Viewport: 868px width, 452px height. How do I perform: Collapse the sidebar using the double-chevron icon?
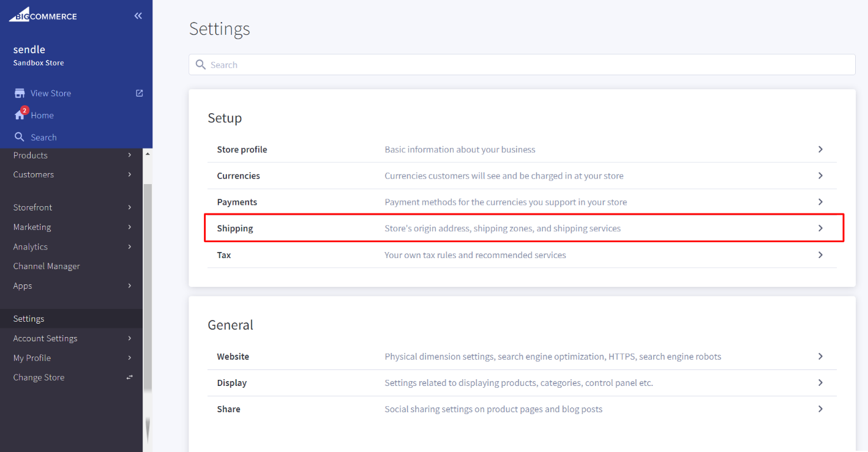click(138, 15)
